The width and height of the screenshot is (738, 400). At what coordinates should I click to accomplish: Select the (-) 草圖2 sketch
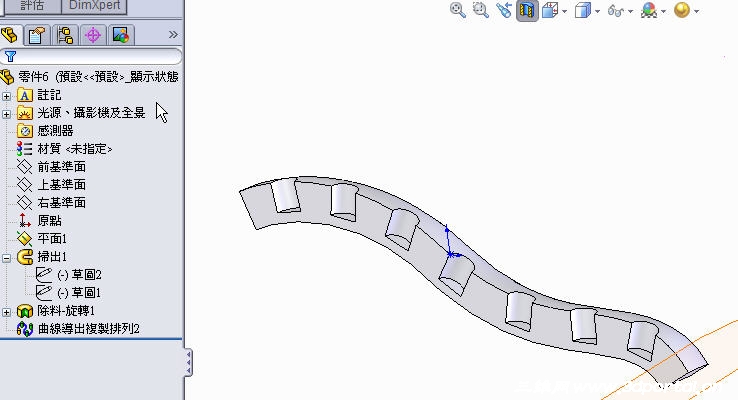tap(79, 274)
